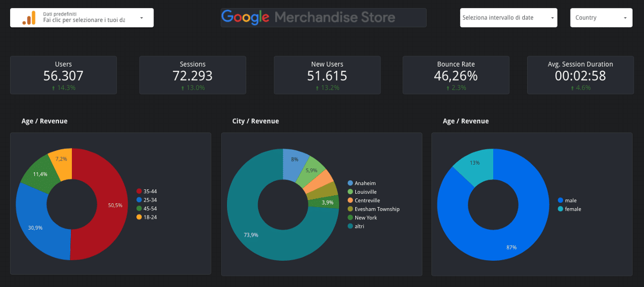Open the Country filter dropdown
The image size is (644, 287).
coord(601,18)
